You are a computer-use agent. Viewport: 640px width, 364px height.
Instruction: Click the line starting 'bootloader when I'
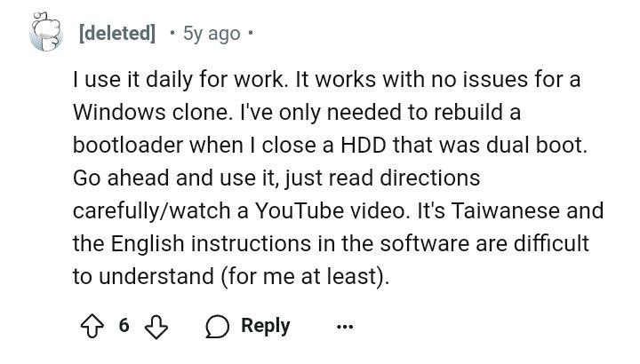pos(330,145)
